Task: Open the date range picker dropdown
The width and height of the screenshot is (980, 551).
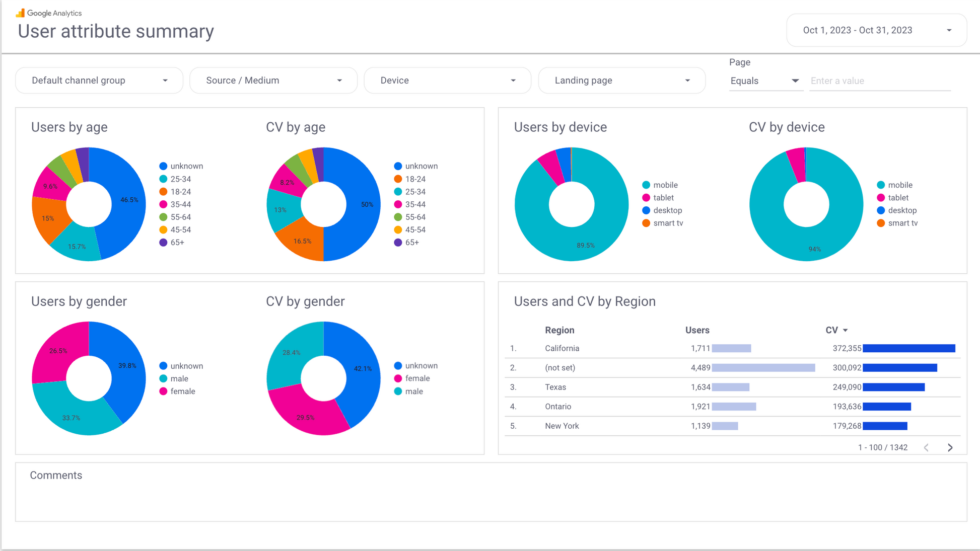Action: coord(876,30)
